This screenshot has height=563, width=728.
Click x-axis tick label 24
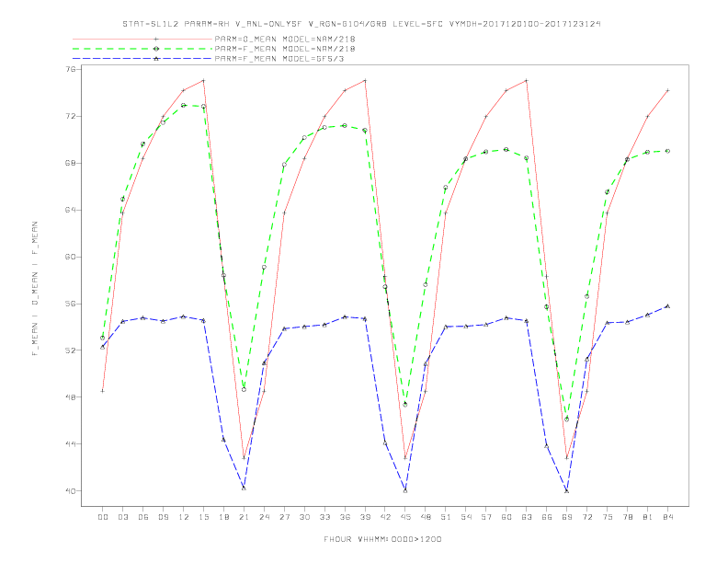[264, 517]
